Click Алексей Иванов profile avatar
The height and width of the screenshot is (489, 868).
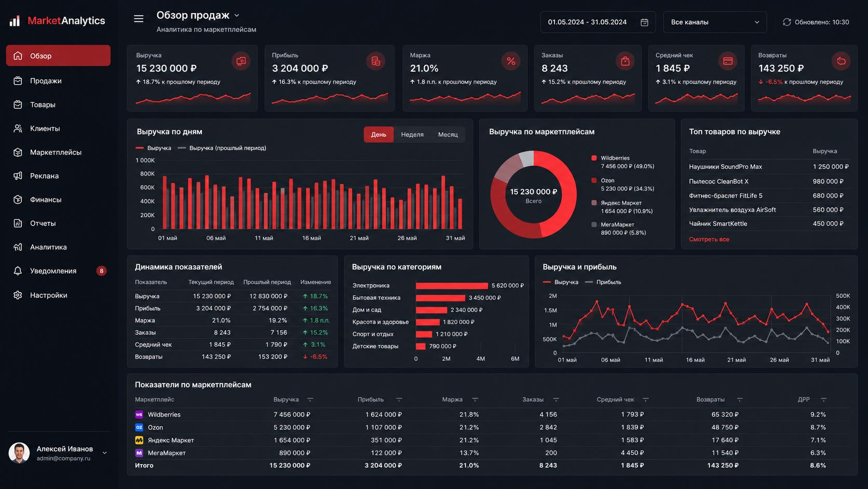(19, 453)
